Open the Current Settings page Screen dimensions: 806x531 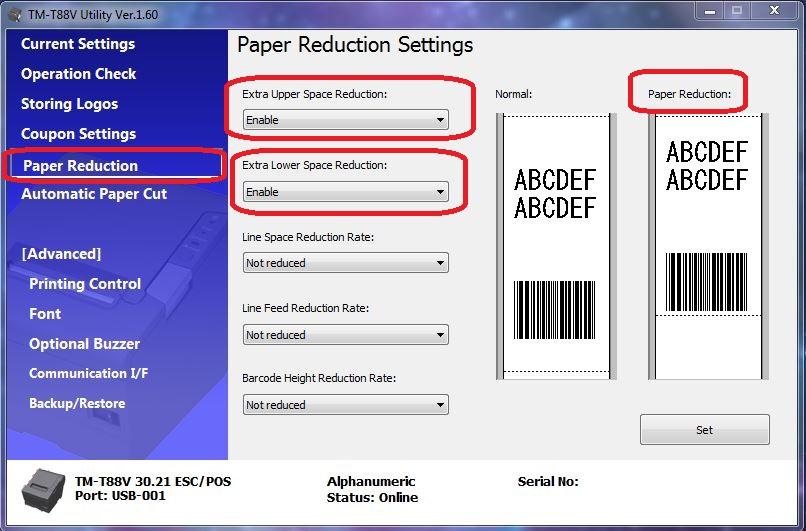78,44
